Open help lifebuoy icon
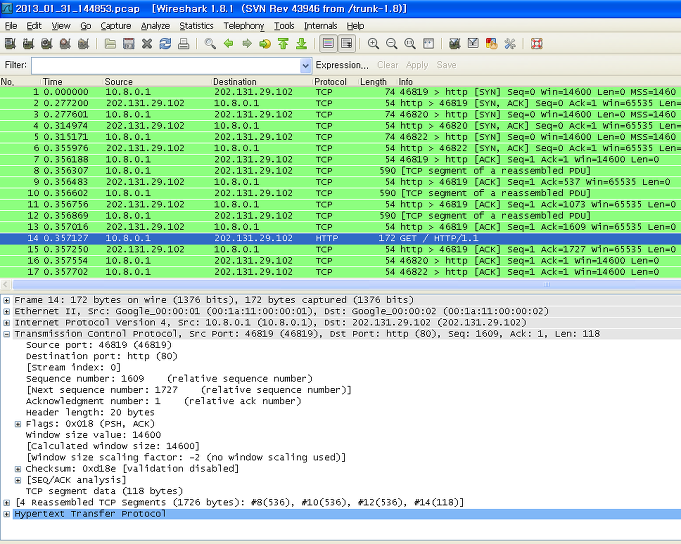 click(x=536, y=43)
